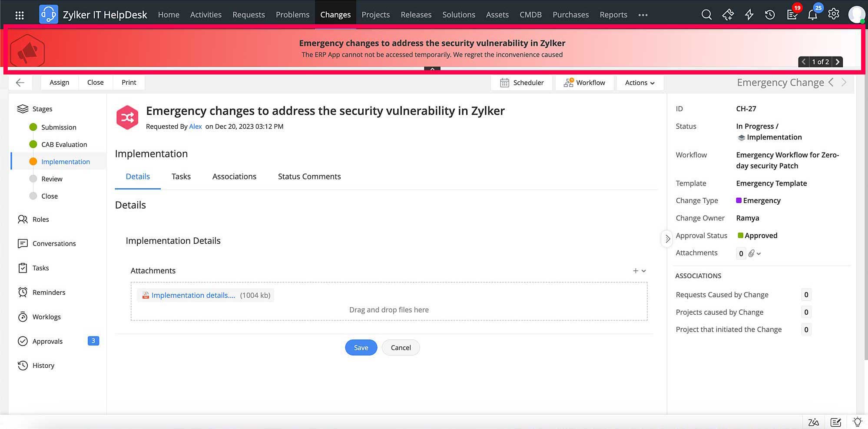Select the Review stage radio dot

33,179
